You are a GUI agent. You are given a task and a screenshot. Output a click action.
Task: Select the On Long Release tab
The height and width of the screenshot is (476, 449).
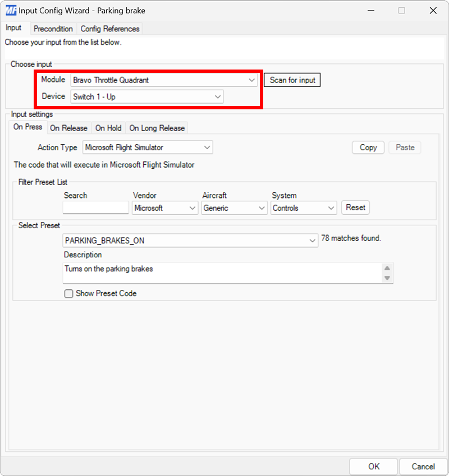click(x=157, y=128)
